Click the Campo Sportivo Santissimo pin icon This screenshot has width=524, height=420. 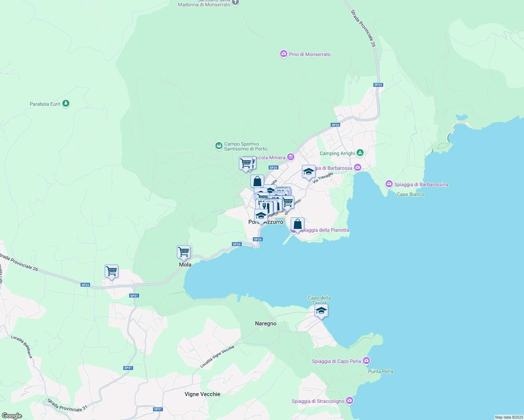pyautogui.click(x=219, y=146)
